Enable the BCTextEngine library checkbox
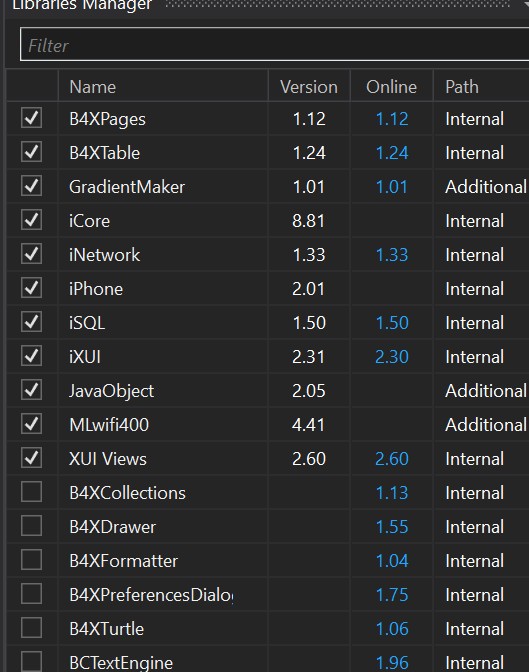This screenshot has height=672, width=529. click(x=31, y=662)
